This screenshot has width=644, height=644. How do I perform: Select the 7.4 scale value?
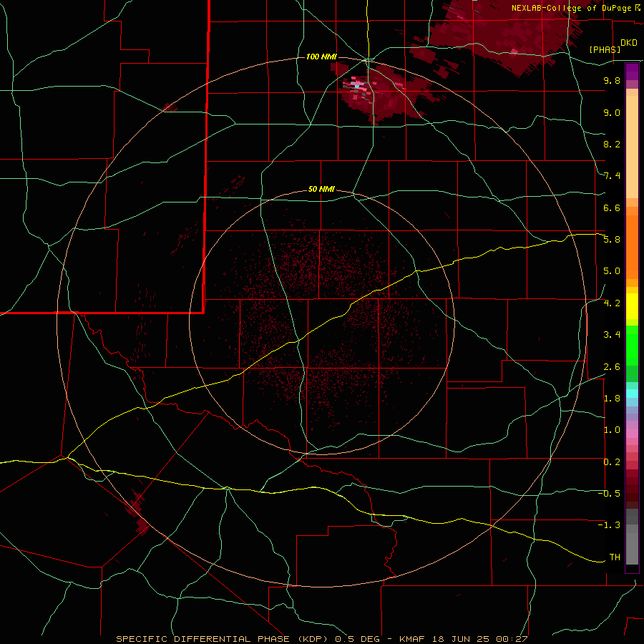tap(612, 176)
